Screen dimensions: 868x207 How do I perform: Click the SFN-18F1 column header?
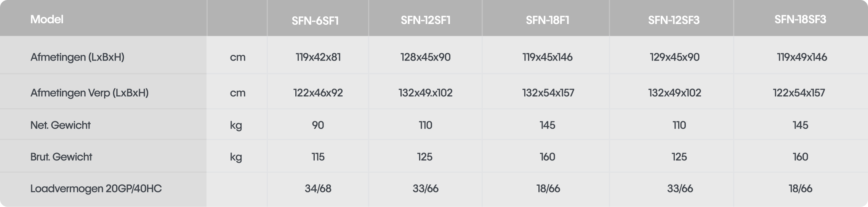click(547, 20)
